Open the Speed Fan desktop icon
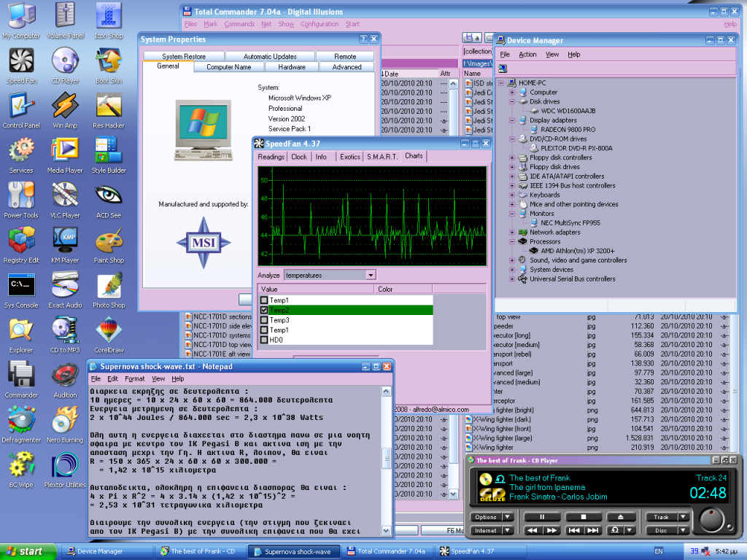Viewport: 747px width, 560px height. coord(21,66)
